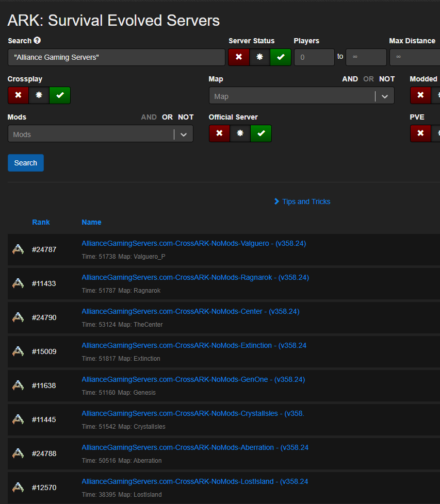Set Crossplay filter to green check
440x504 pixels.
pyautogui.click(x=60, y=95)
